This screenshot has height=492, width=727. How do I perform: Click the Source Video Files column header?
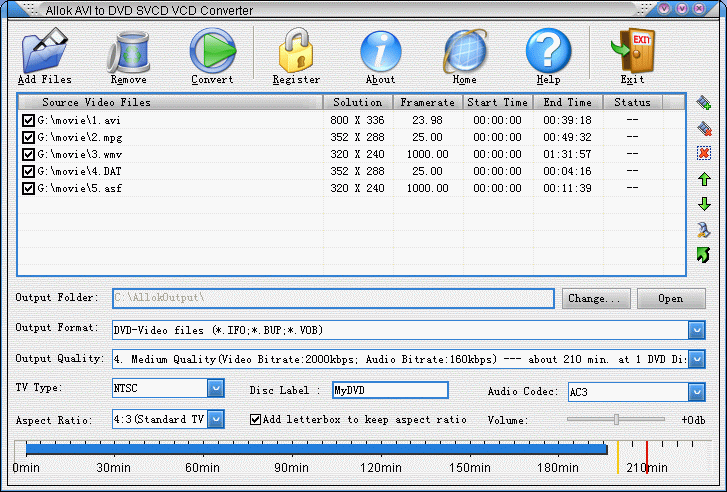coord(96,102)
